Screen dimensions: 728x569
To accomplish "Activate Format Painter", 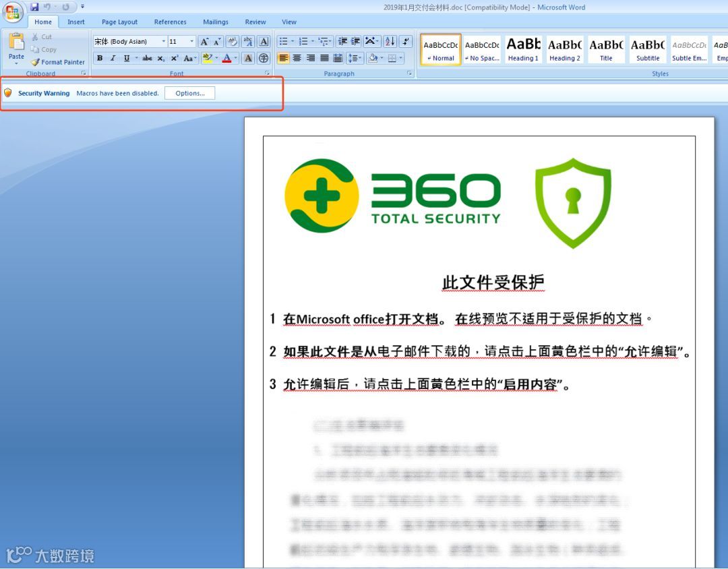I will pos(58,62).
